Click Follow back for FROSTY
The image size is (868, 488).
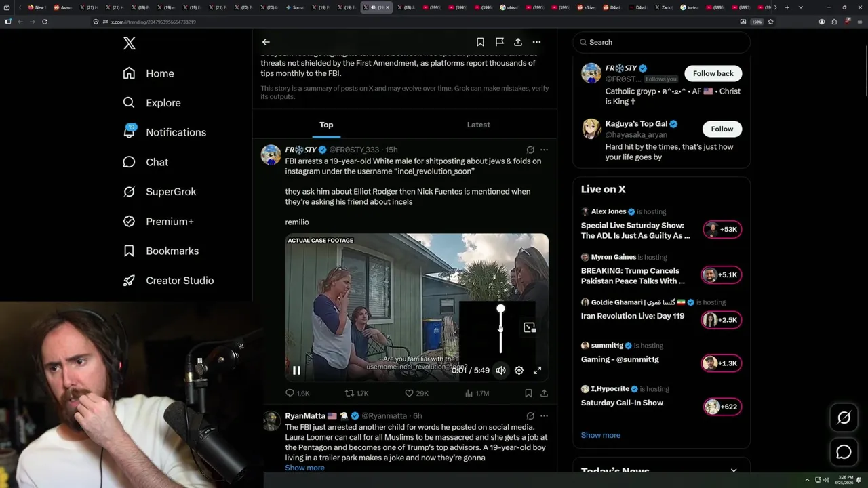[713, 73]
